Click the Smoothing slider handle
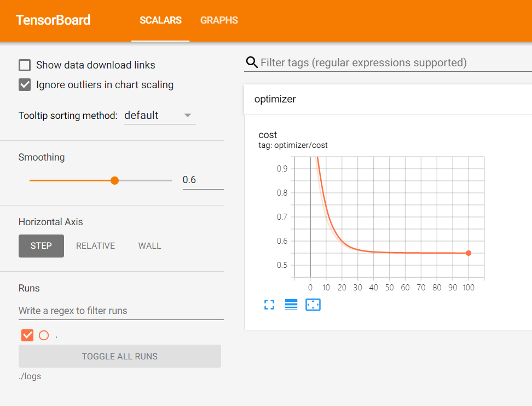The image size is (532, 406). [x=115, y=180]
